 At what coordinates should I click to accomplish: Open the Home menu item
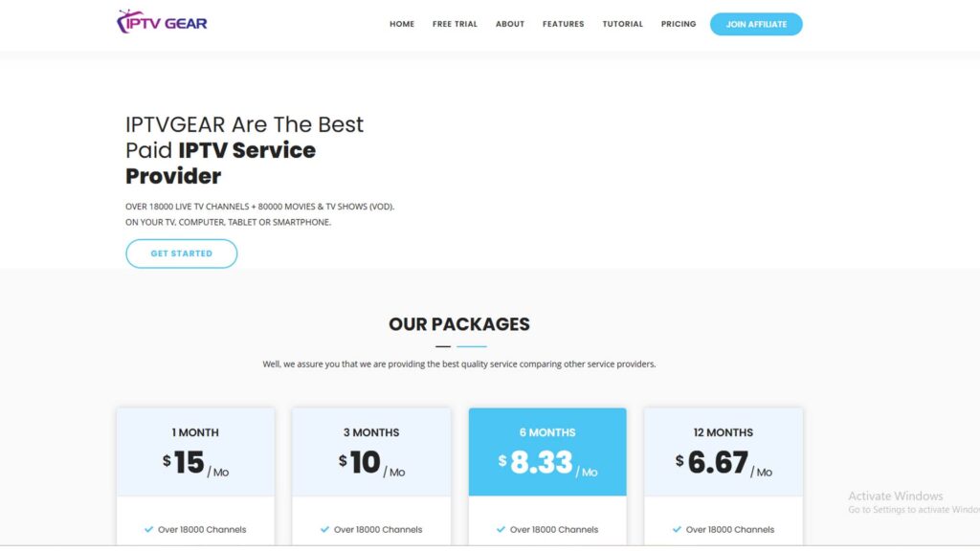[x=402, y=24]
